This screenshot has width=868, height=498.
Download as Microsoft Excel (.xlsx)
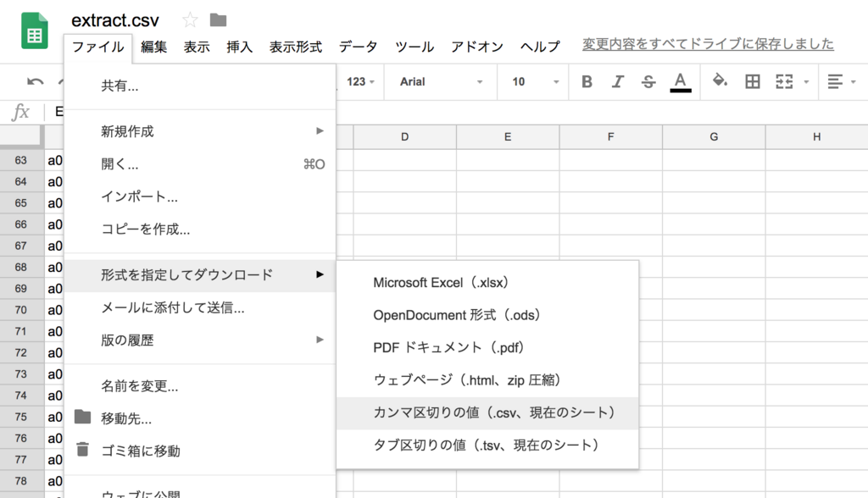487,283
